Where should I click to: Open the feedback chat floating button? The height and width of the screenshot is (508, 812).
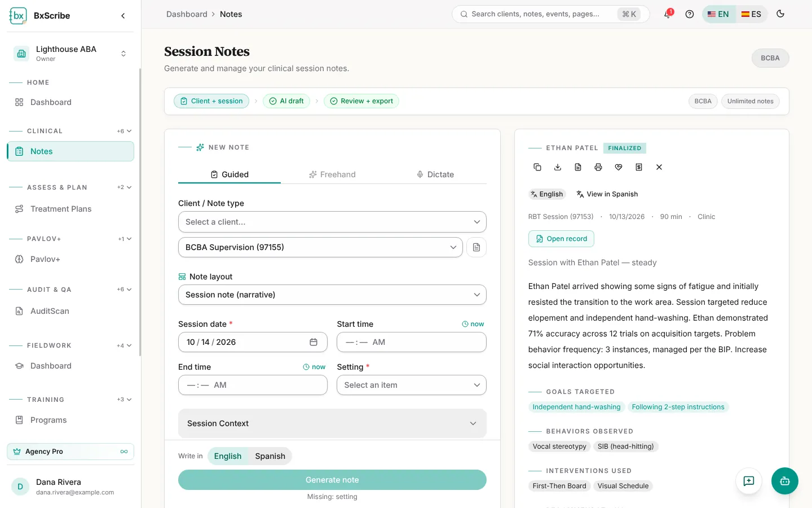749,481
